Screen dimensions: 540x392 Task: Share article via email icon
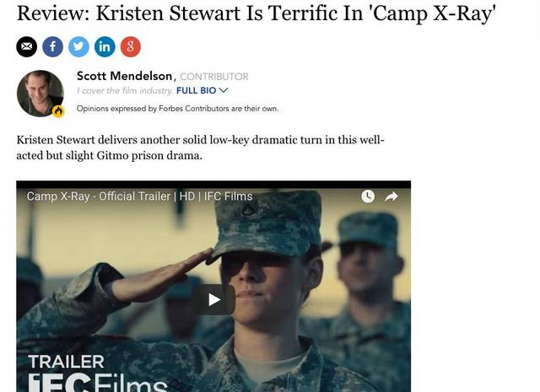(x=26, y=46)
